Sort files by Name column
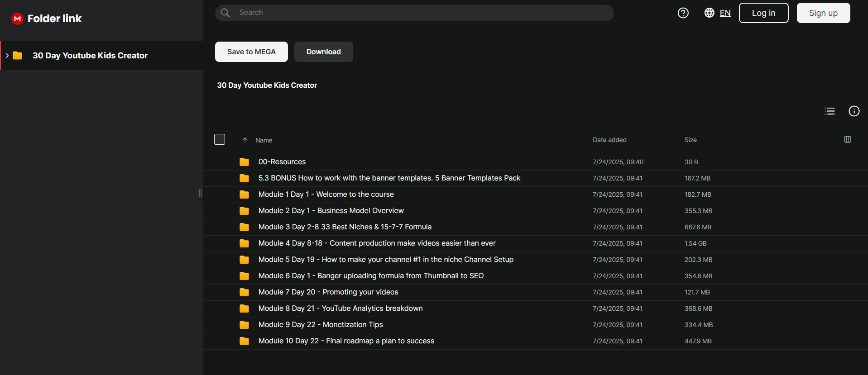Image resolution: width=868 pixels, height=375 pixels. [264, 140]
